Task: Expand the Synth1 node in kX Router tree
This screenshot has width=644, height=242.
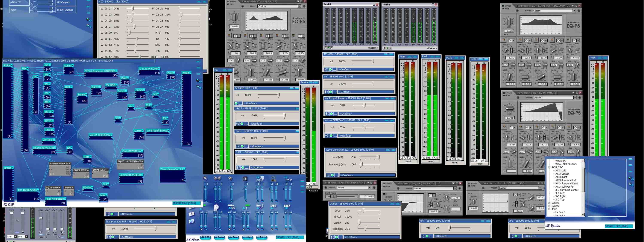Action: [549, 203]
